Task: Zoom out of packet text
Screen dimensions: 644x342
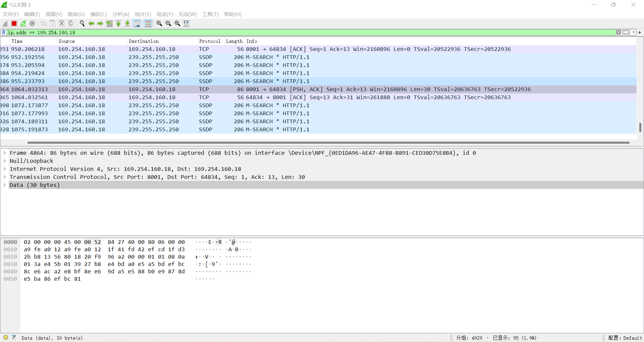Action: [168, 23]
